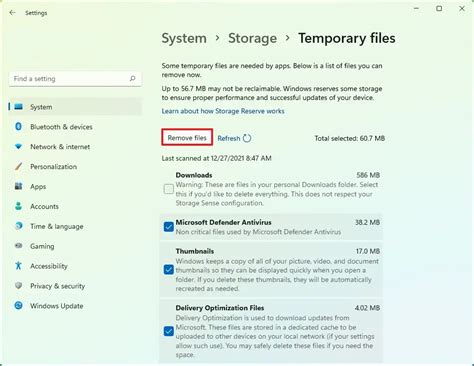This screenshot has width=474, height=366.
Task: Click the Gaming controller icon
Action: point(19,246)
